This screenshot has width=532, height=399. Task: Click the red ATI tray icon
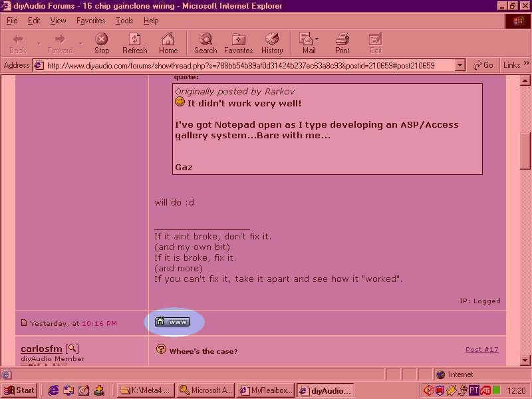pos(485,390)
